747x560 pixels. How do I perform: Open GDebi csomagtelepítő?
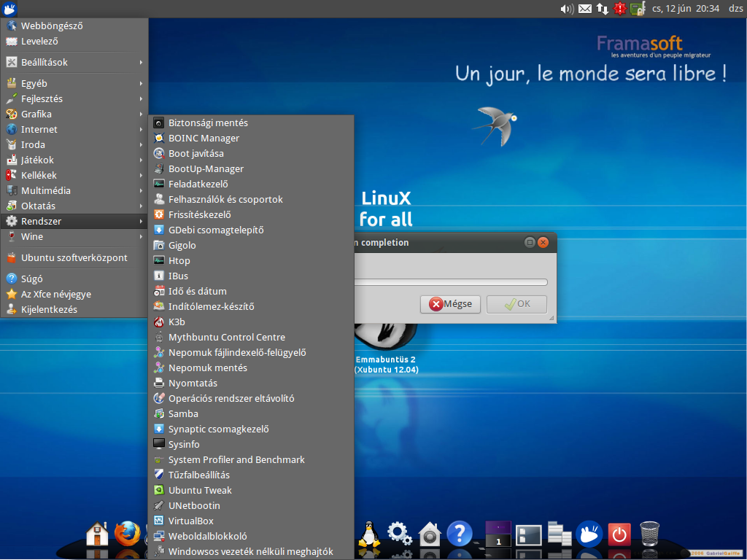[x=251, y=230]
